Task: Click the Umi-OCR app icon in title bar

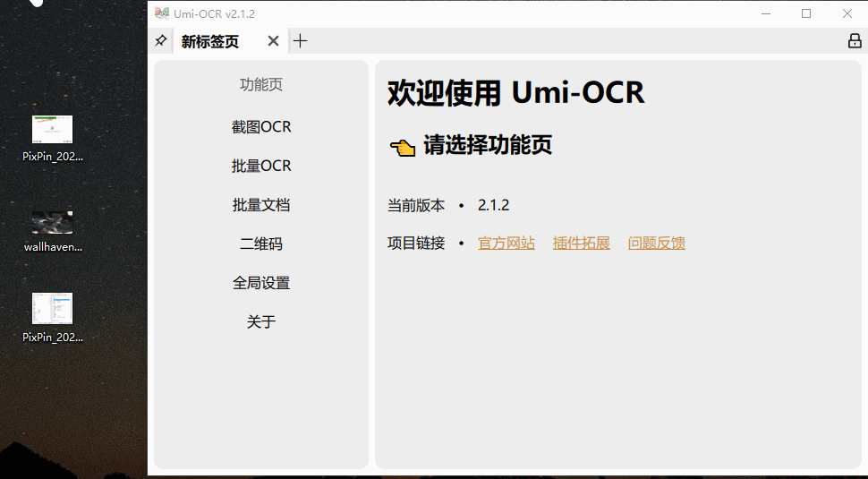Action: [162, 13]
